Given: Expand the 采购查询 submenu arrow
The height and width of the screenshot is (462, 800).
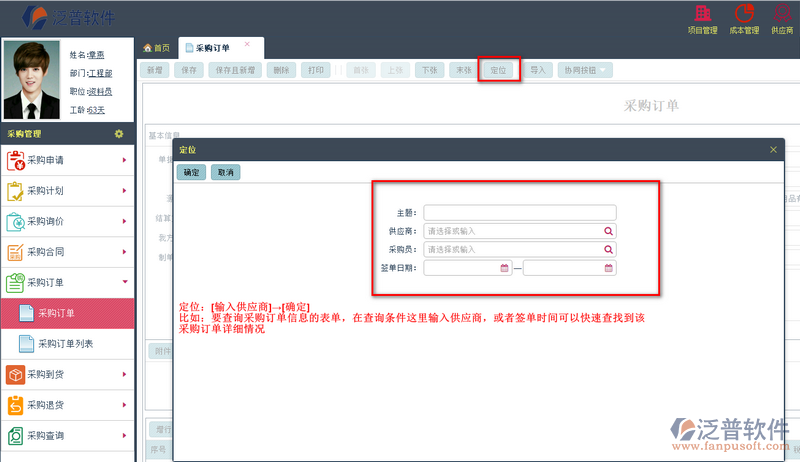Looking at the screenshot, I should tap(124, 435).
